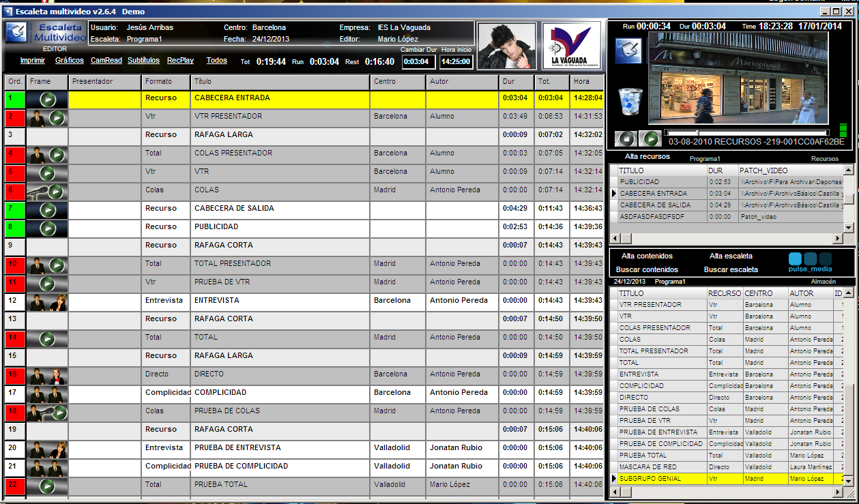Click the notepad edit icon beside the video preview
This screenshot has height=504, width=859.
[x=628, y=51]
